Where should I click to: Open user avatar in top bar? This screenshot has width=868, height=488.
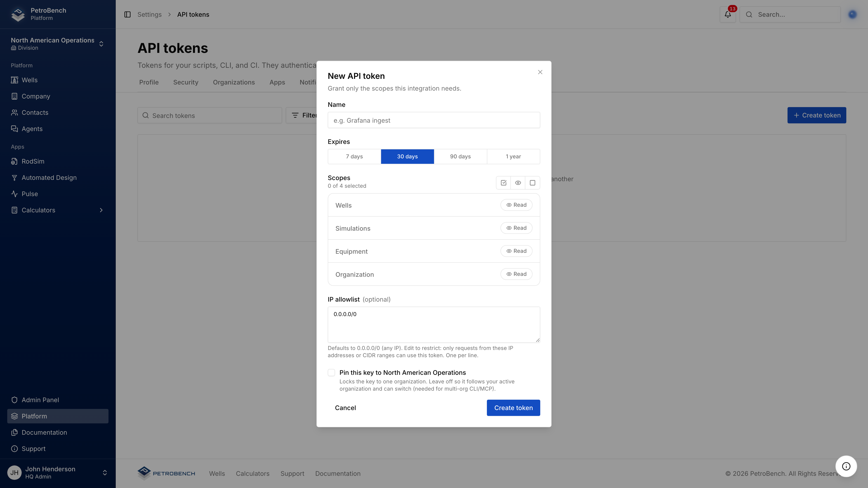point(852,14)
